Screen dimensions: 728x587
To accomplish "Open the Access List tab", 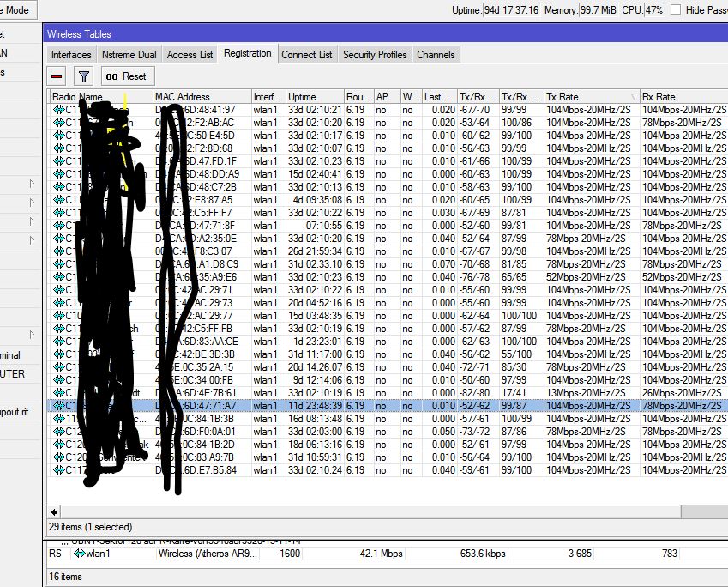I will pyautogui.click(x=190, y=55).
